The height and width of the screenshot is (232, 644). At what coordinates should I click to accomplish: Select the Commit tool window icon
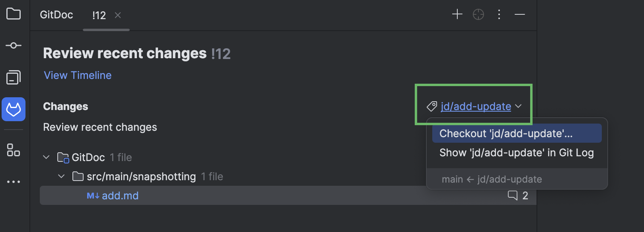pos(14,45)
